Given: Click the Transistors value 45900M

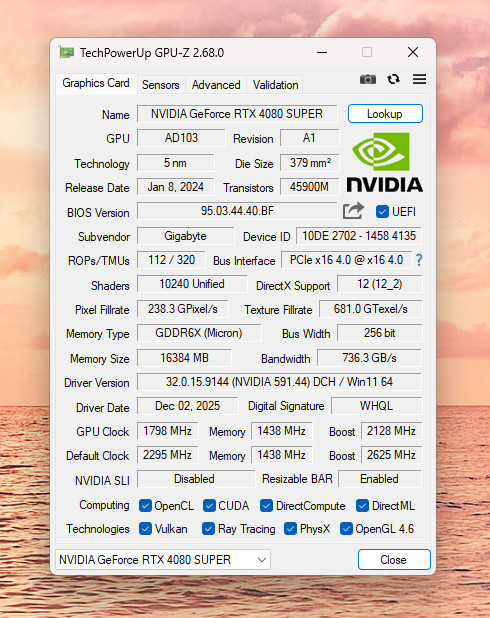Looking at the screenshot, I should (x=309, y=187).
